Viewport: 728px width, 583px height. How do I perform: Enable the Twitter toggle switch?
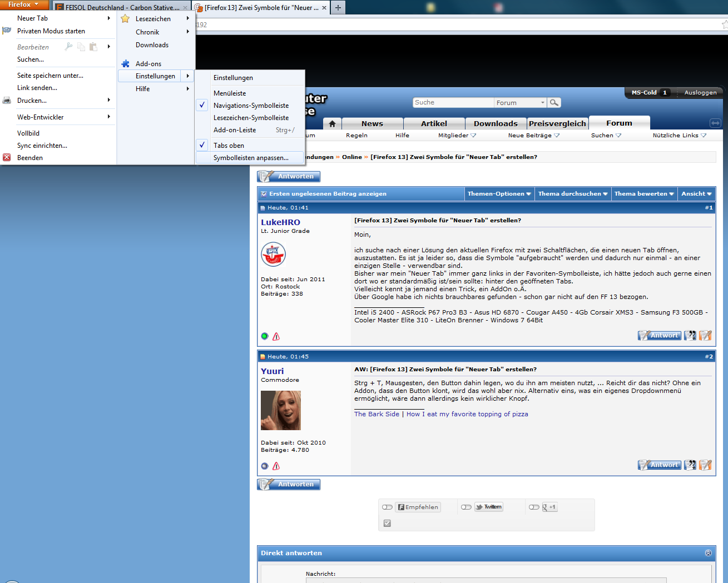click(466, 507)
